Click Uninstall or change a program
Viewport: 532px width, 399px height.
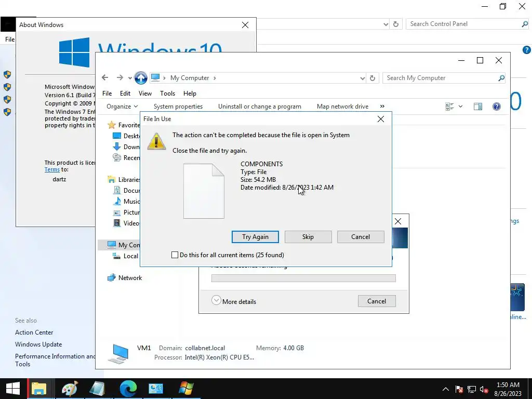pos(260,107)
